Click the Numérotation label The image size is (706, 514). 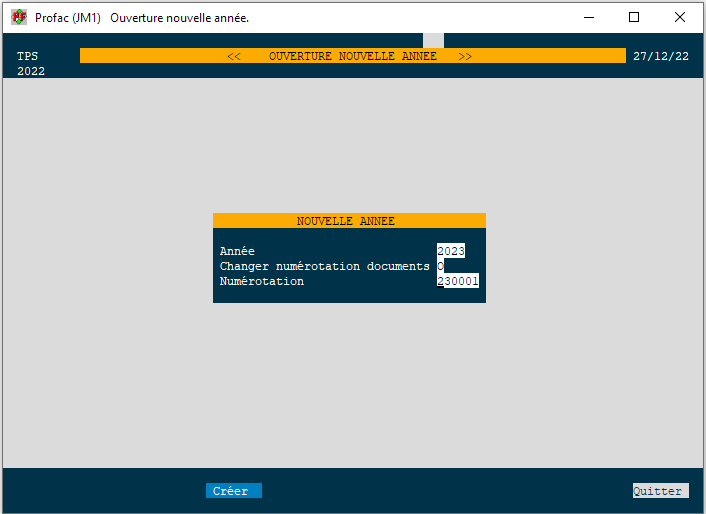pyautogui.click(x=262, y=281)
